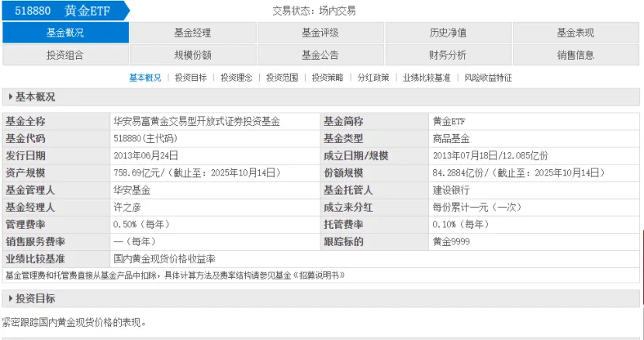Image resolution: width=644 pixels, height=340 pixels.
Task: Open the 历史净值 tab
Action: point(448,33)
